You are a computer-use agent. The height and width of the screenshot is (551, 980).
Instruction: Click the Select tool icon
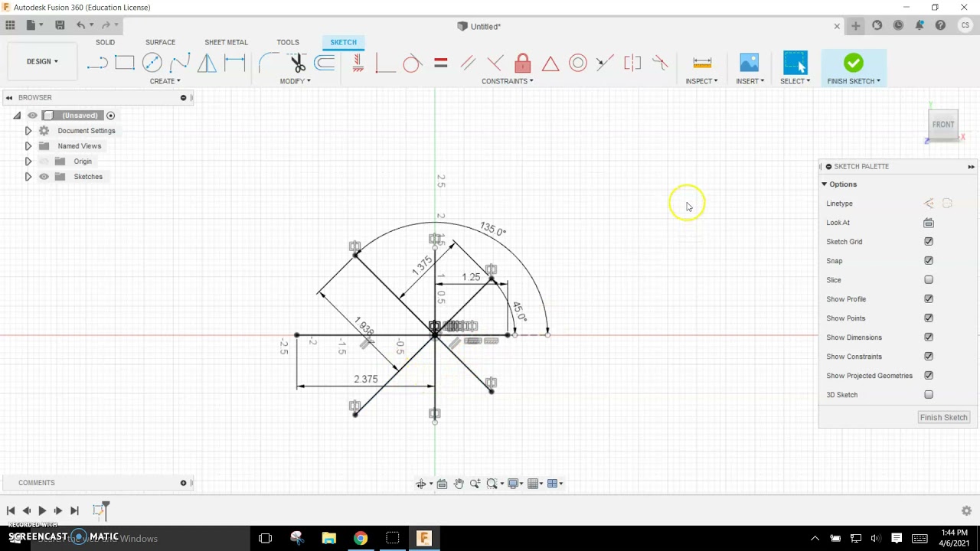tap(795, 63)
